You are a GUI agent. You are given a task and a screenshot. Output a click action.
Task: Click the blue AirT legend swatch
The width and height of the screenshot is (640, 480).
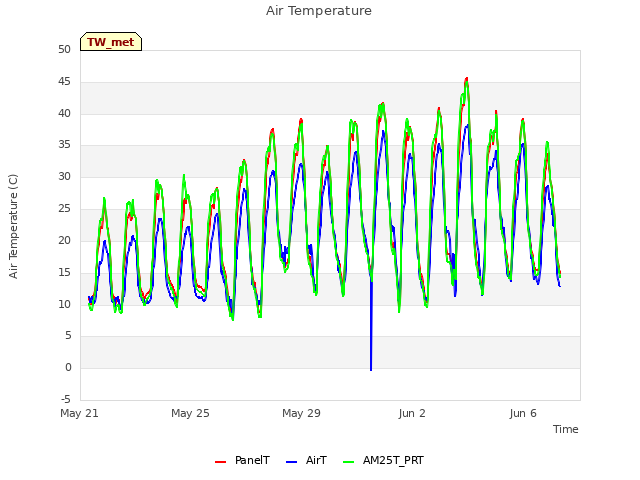pyautogui.click(x=291, y=462)
